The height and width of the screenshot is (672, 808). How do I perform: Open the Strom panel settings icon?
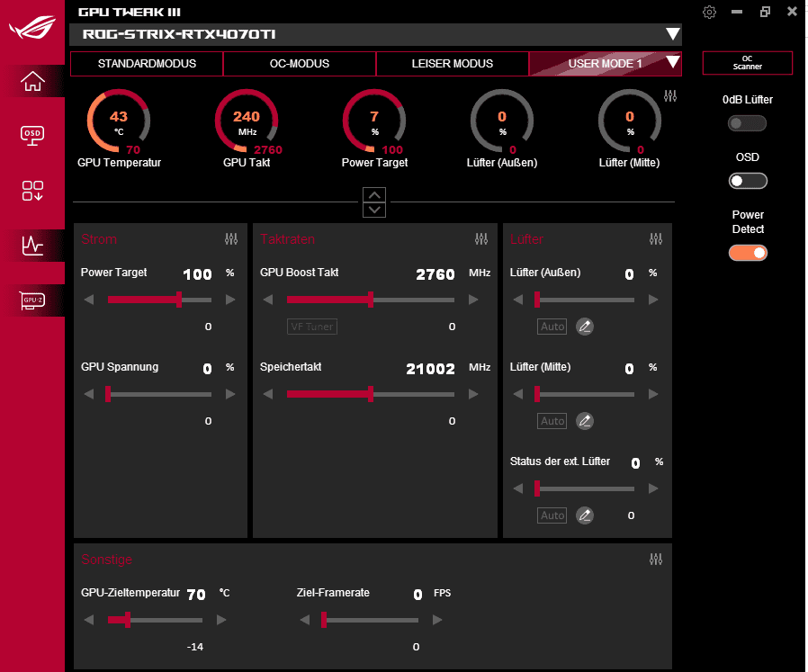231,239
